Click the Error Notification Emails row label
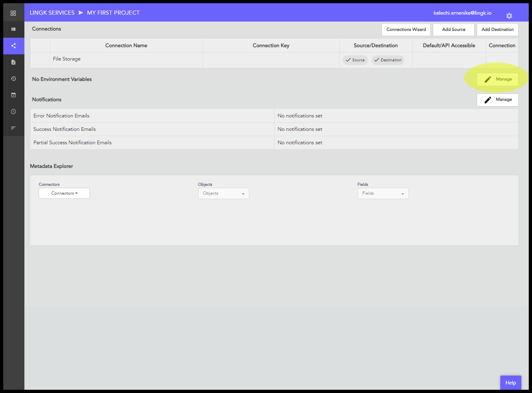The width and height of the screenshot is (532, 393). point(61,116)
